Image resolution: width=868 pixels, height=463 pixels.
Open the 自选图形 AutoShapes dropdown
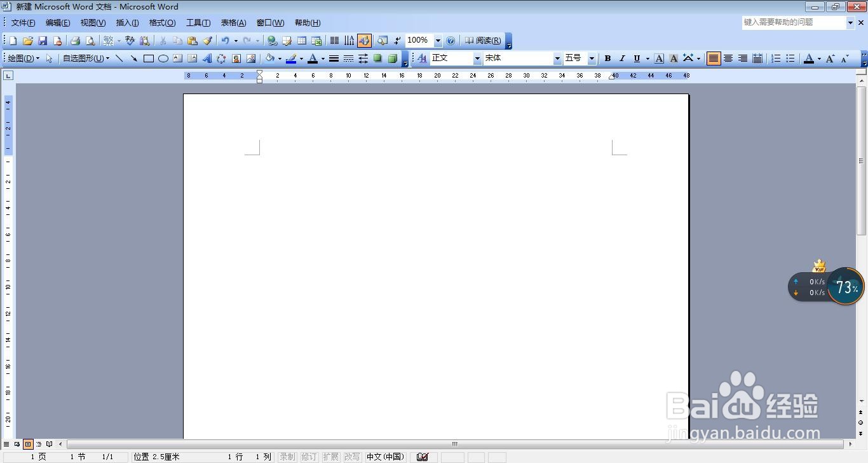[86, 59]
